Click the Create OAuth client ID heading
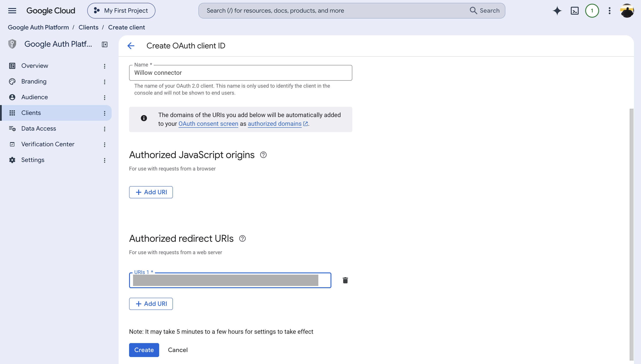Image resolution: width=641 pixels, height=364 pixels. pos(186,46)
